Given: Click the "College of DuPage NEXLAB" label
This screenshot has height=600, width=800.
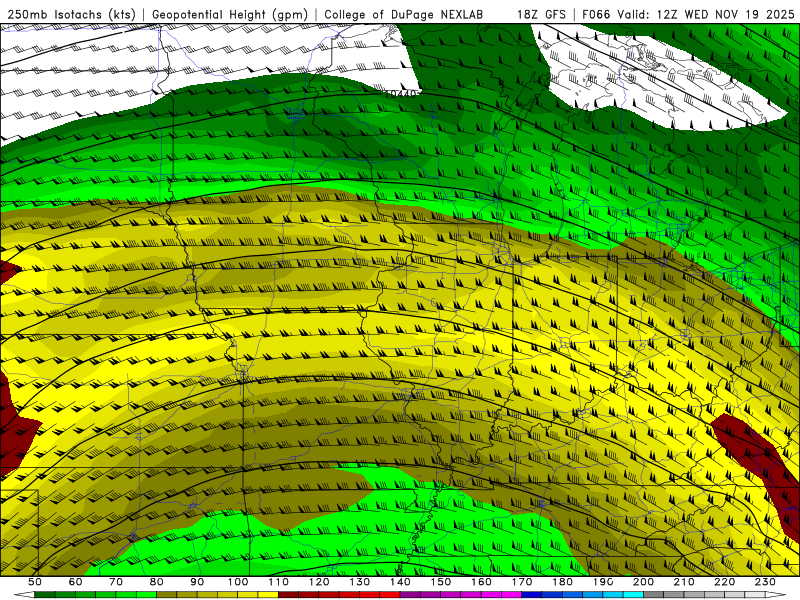Looking at the screenshot, I should [404, 14].
